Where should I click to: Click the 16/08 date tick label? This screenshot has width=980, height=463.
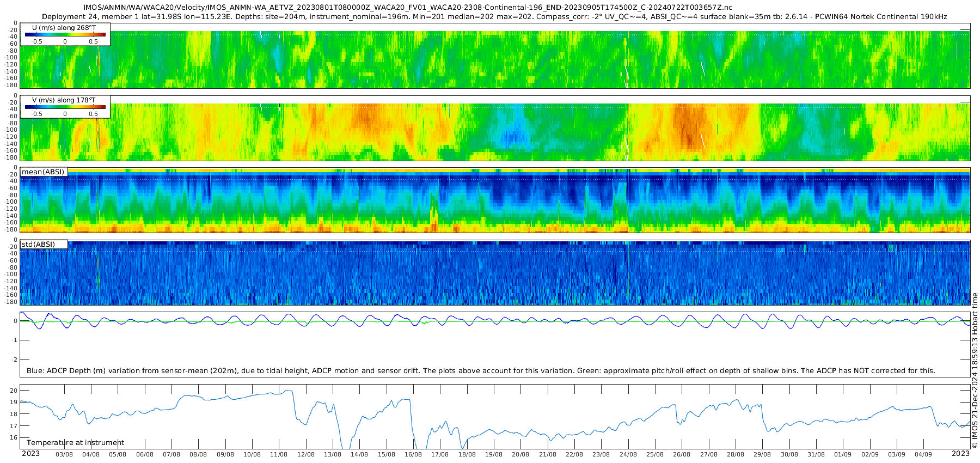pos(413,455)
